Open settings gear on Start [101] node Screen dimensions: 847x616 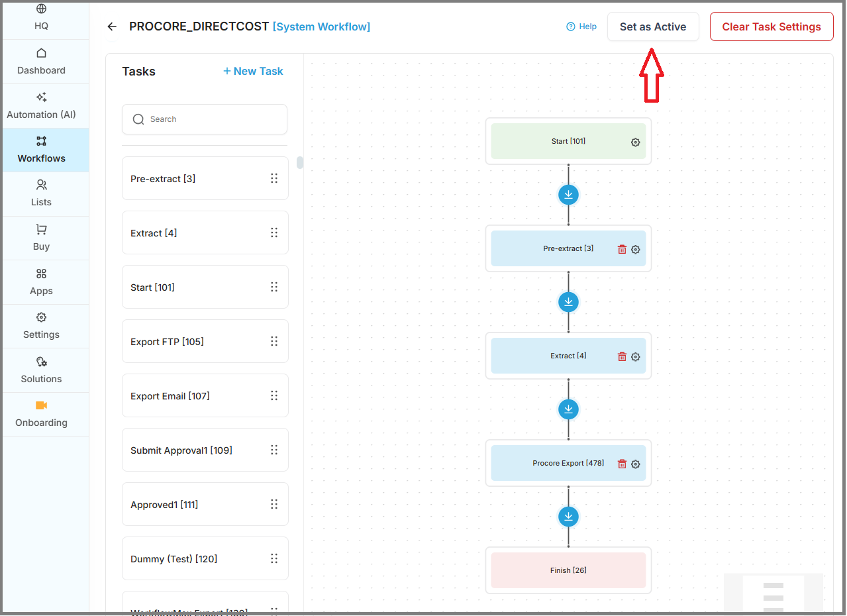(x=635, y=142)
